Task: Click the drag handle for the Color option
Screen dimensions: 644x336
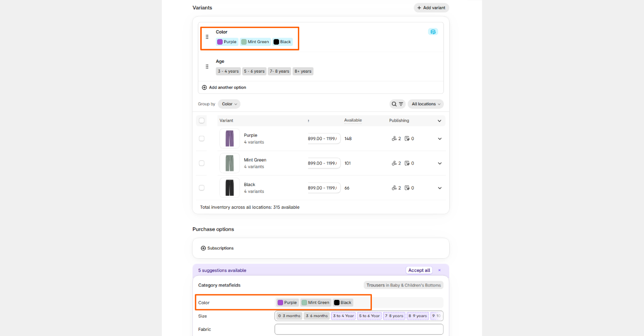Action: pyautogui.click(x=207, y=37)
